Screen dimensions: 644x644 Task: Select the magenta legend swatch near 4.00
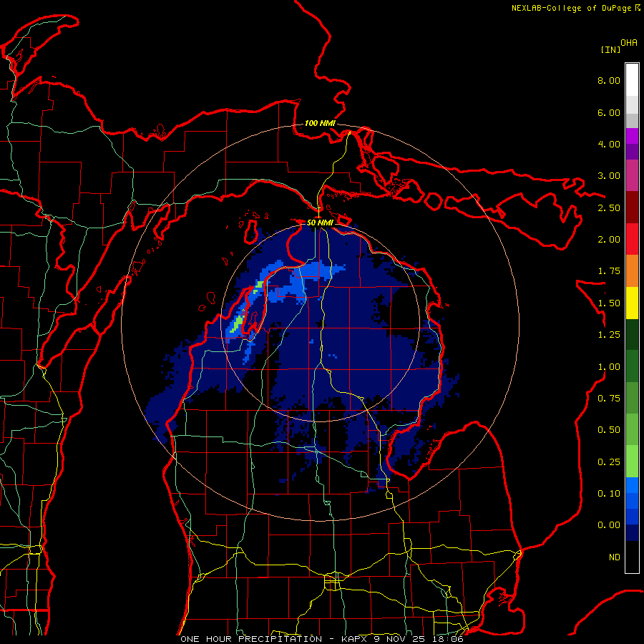632,136
